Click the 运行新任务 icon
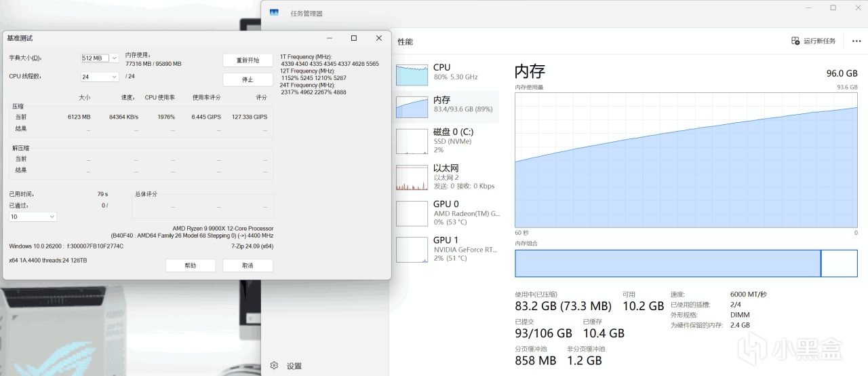Viewport: 868px width, 376px height. [x=795, y=41]
